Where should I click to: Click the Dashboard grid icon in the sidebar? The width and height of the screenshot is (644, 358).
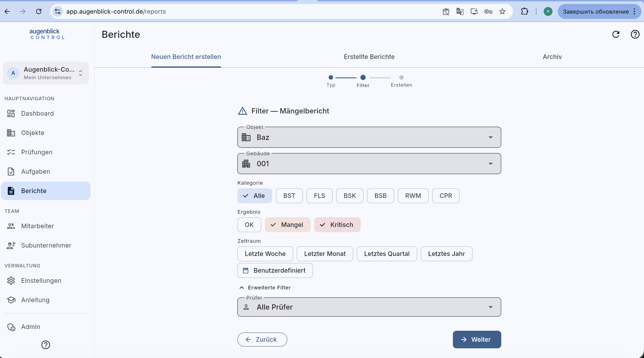[x=11, y=113]
